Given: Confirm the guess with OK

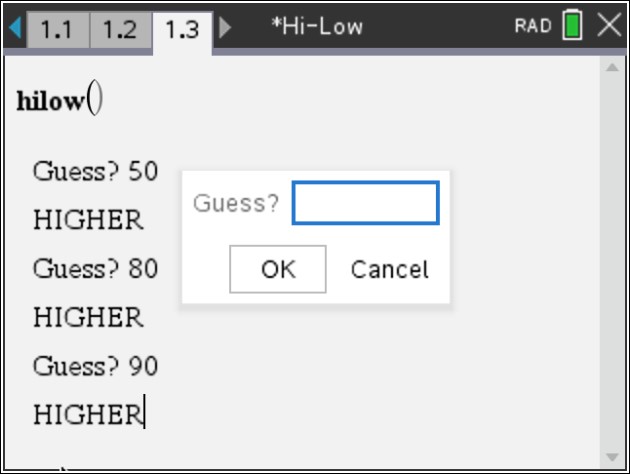Looking at the screenshot, I should [x=278, y=269].
